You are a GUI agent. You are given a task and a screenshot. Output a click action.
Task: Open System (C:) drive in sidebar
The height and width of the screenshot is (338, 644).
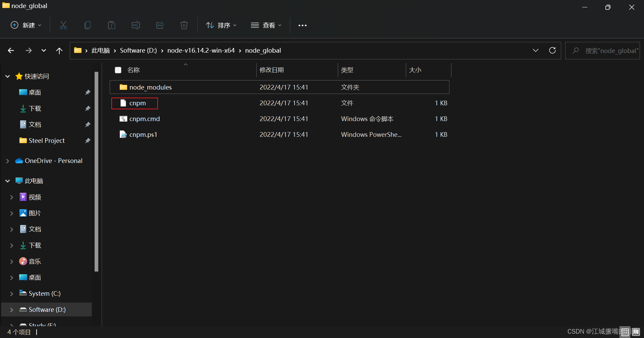pos(45,294)
